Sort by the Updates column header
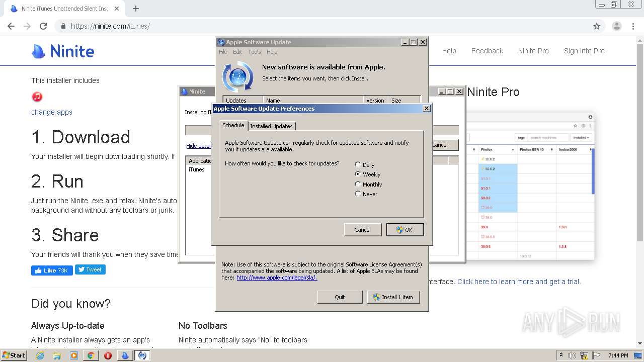The width and height of the screenshot is (644, 362). coord(243,100)
